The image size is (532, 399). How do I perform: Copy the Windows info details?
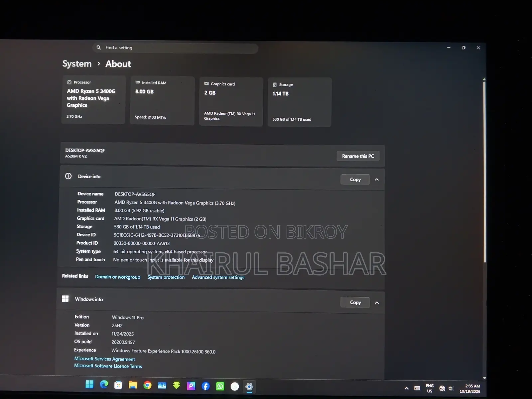coord(355,302)
